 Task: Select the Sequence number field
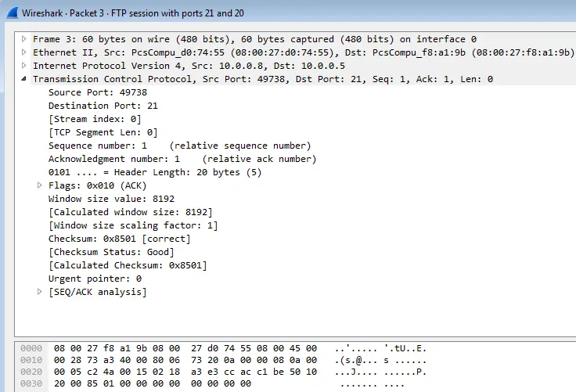click(x=180, y=146)
